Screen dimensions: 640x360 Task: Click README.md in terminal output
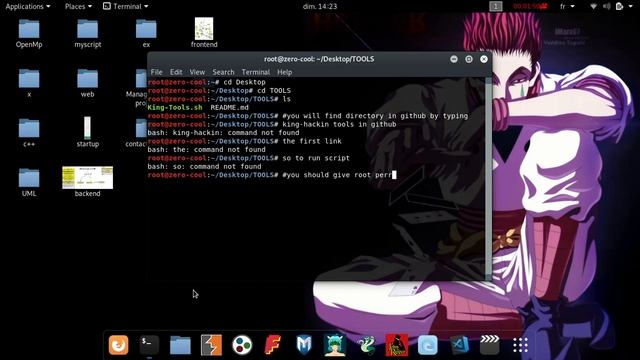229,107
